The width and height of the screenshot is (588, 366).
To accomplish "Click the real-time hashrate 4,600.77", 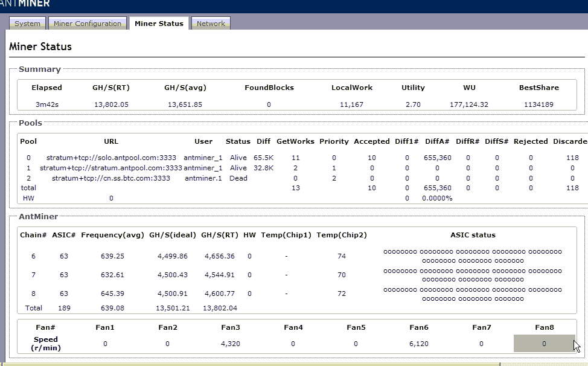I will tap(220, 294).
